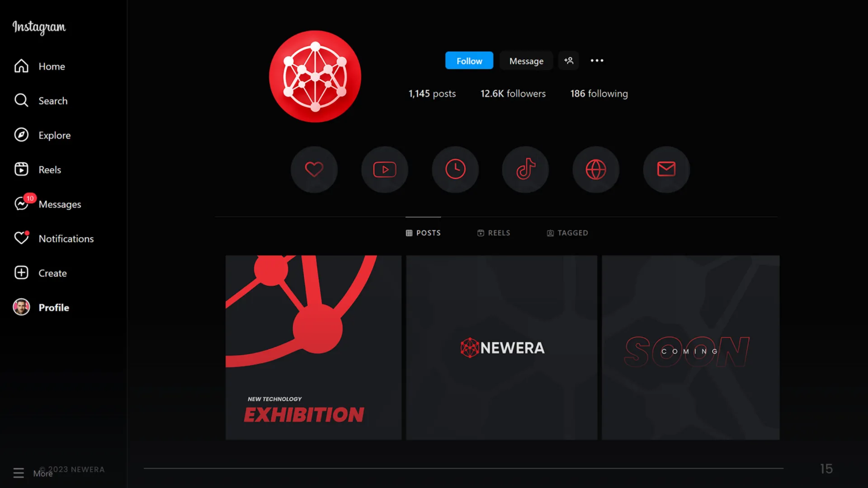The image size is (868, 488).
Task: Click the Notifications heart icon
Action: [x=21, y=238]
